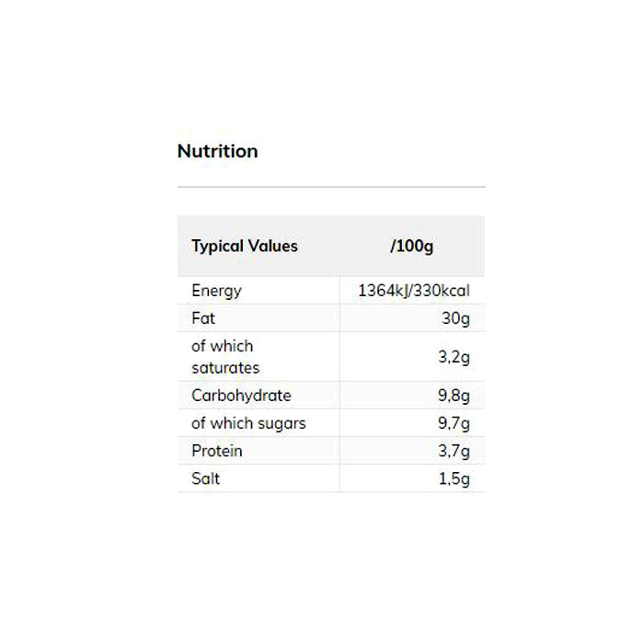The width and height of the screenshot is (644, 644).
Task: Click the Nutrition heading
Action: pos(217,151)
